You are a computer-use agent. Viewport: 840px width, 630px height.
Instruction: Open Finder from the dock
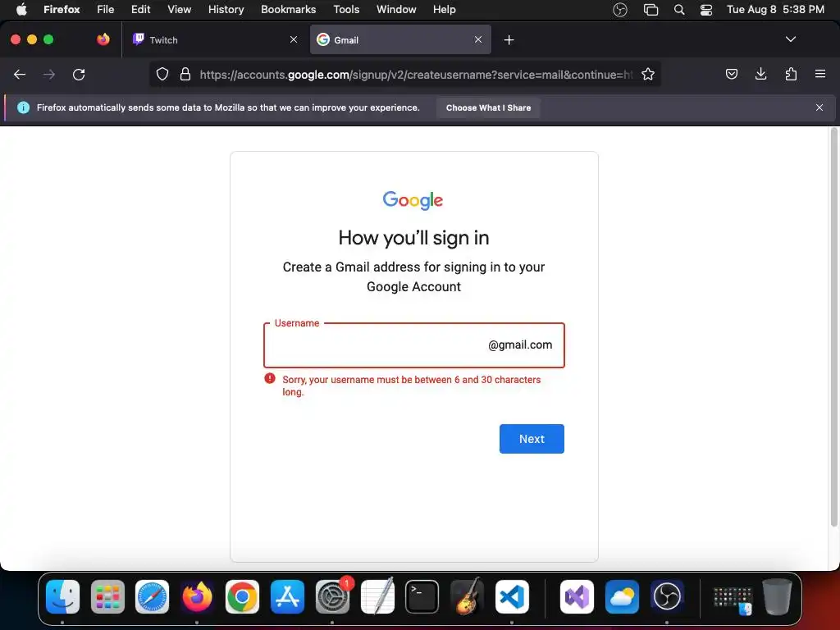(x=62, y=596)
